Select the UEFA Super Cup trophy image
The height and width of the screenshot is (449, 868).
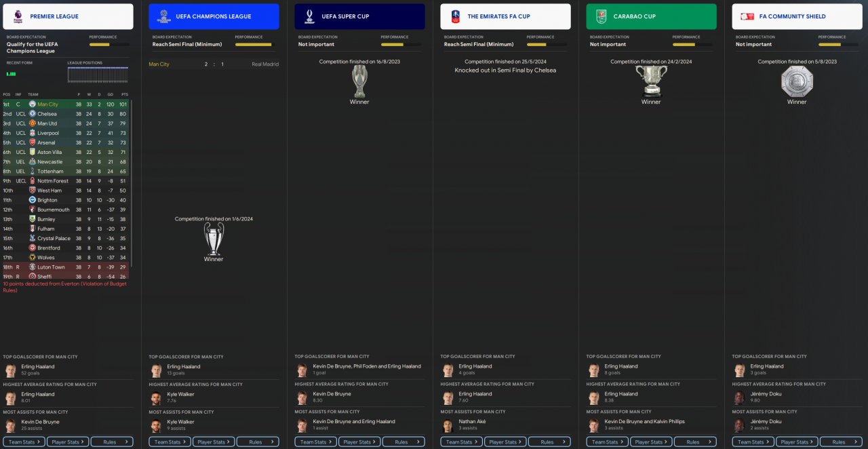click(359, 81)
